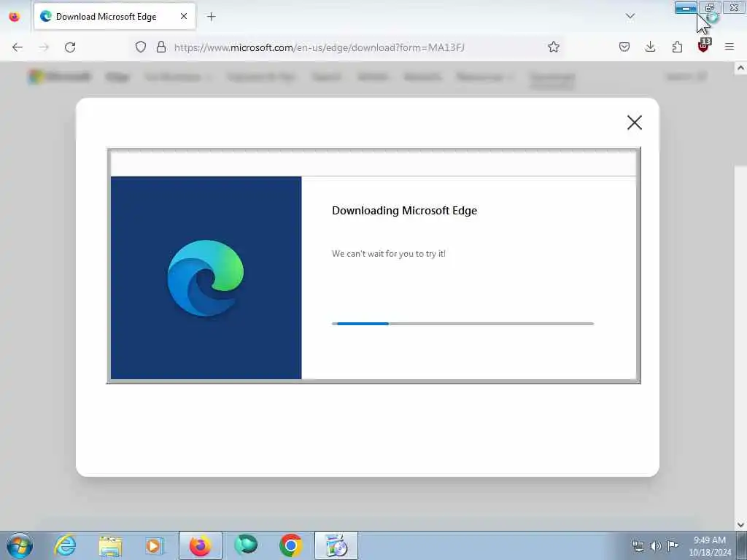The image size is (747, 560).
Task: Click the Firefox View icon in tab bar
Action: click(15, 17)
